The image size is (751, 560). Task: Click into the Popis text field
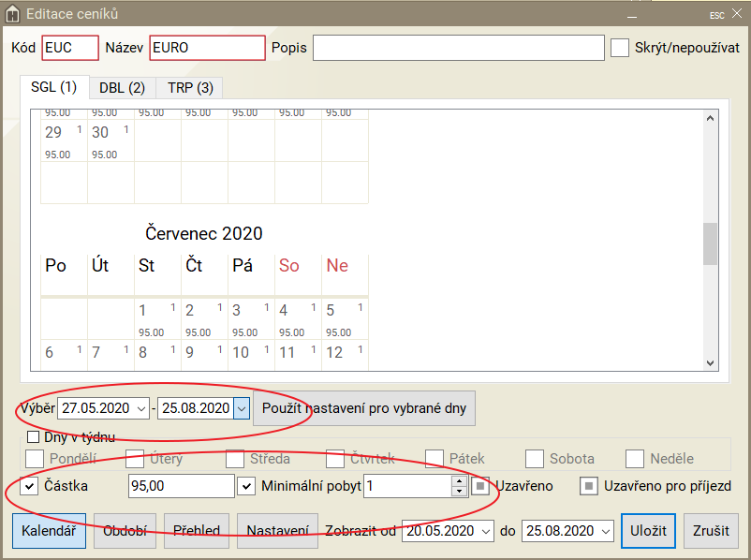[x=458, y=48]
